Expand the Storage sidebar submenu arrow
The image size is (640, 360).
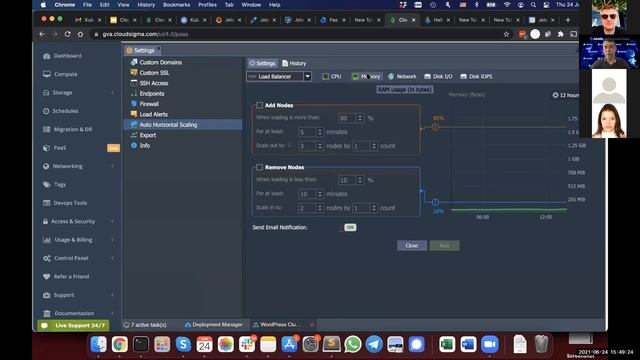click(113, 93)
